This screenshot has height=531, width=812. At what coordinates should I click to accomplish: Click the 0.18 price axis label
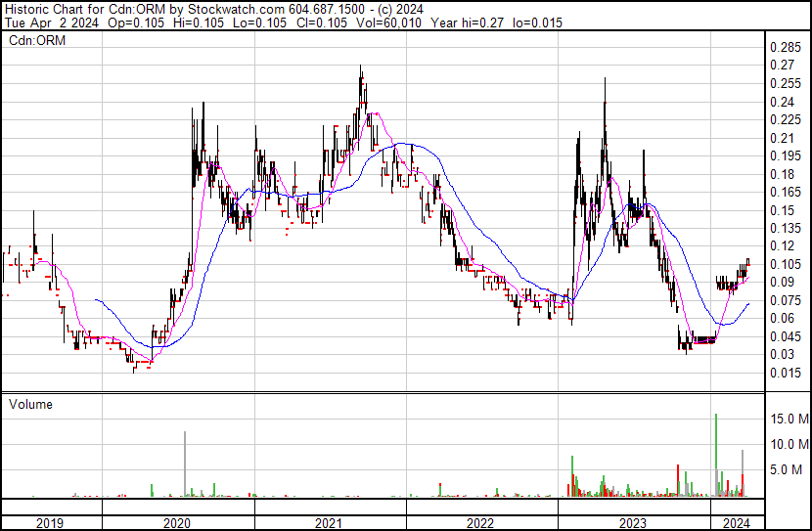(x=782, y=174)
